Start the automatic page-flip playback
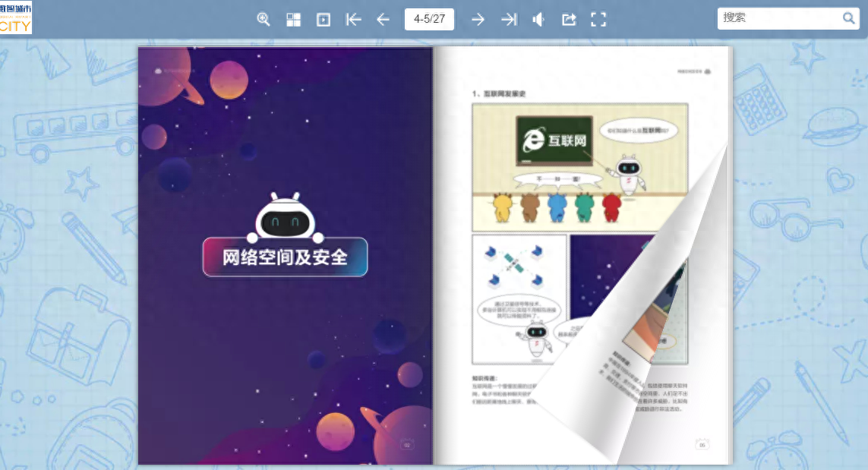 pyautogui.click(x=323, y=19)
